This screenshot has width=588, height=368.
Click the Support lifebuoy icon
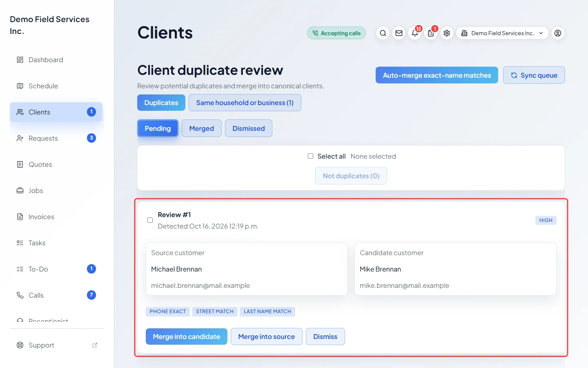(x=20, y=345)
